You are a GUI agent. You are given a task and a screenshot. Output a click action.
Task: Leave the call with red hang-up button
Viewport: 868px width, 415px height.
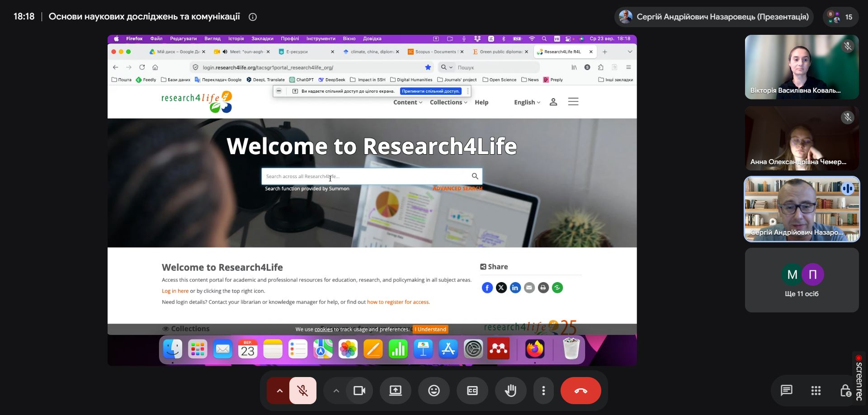pyautogui.click(x=581, y=391)
